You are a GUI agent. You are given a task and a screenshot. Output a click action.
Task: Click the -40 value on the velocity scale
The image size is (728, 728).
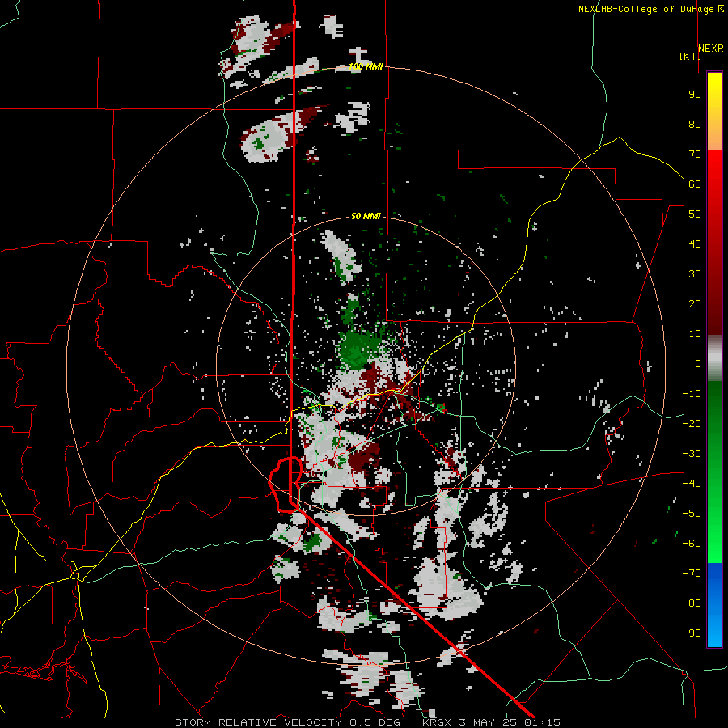(692, 484)
